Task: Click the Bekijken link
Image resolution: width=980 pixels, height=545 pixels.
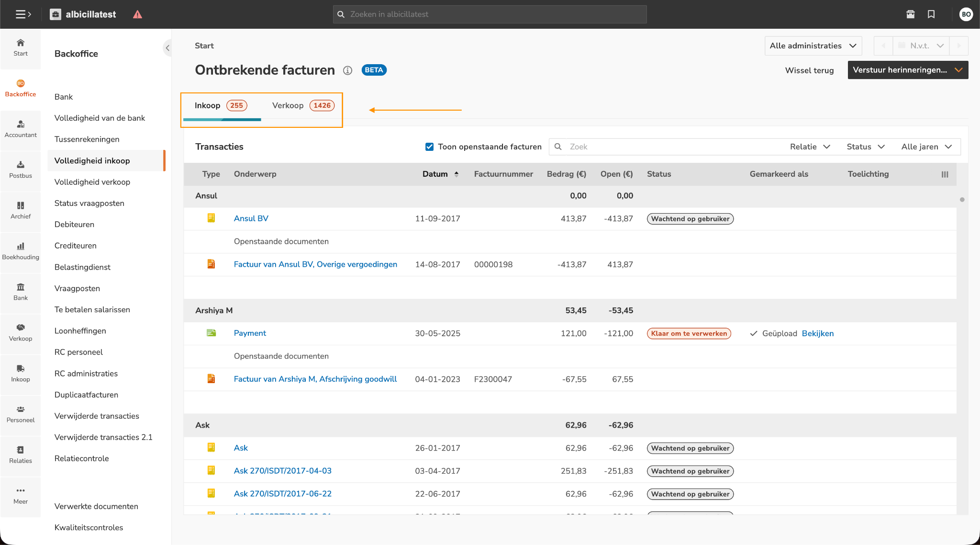Action: (817, 334)
